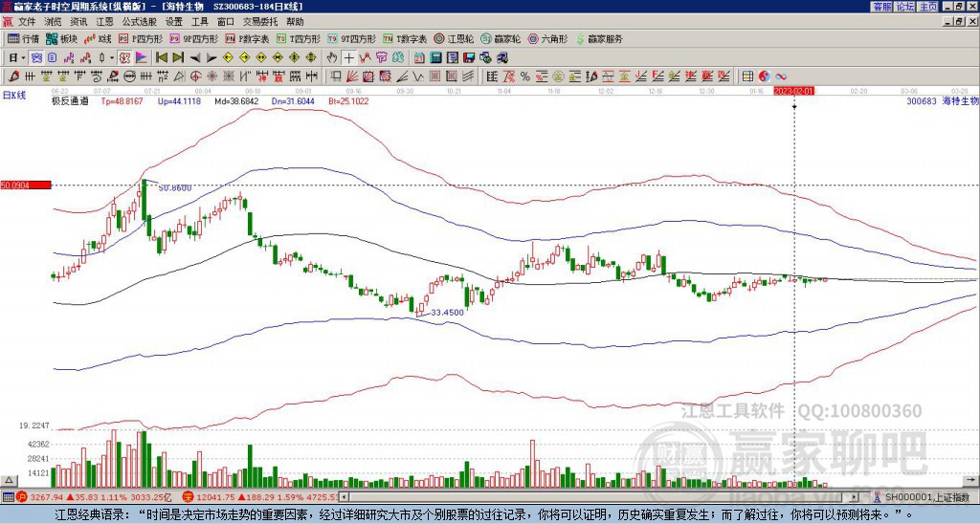
Task: Expand the candlestick style dropdown arrow
Action: pos(111,57)
